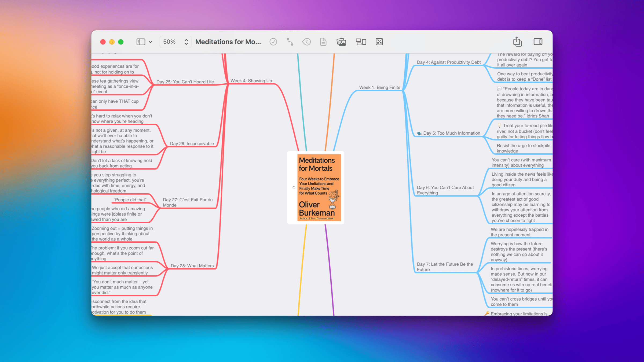Image resolution: width=644 pixels, height=362 pixels.
Task: Select Day 28: What Matters node
Action: coord(192,266)
